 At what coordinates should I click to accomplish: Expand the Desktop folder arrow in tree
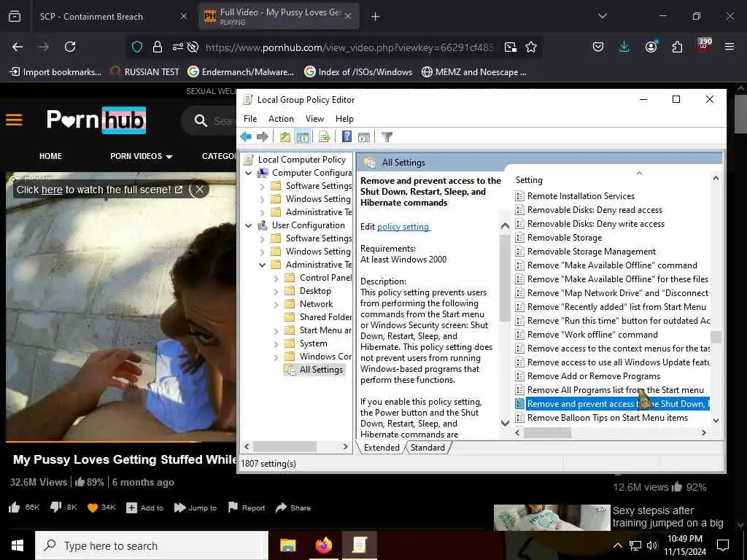(x=276, y=292)
